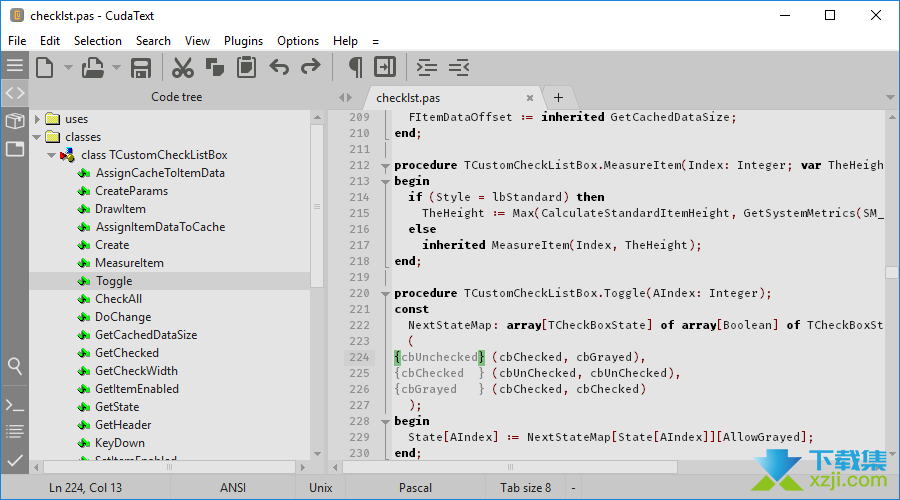The image size is (900, 500).
Task: Click the ANSI encoding status field
Action: (232, 488)
